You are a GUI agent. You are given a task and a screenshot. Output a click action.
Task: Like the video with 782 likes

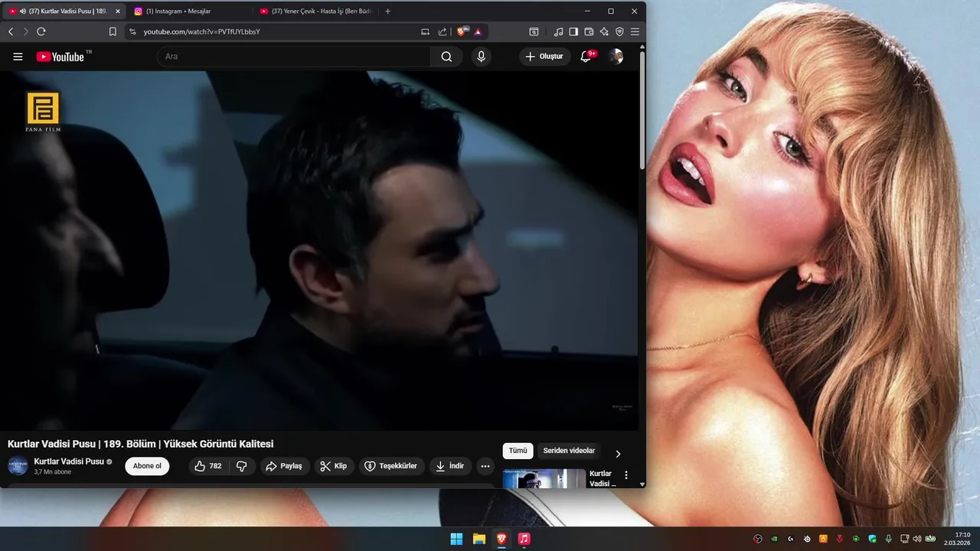[209, 466]
